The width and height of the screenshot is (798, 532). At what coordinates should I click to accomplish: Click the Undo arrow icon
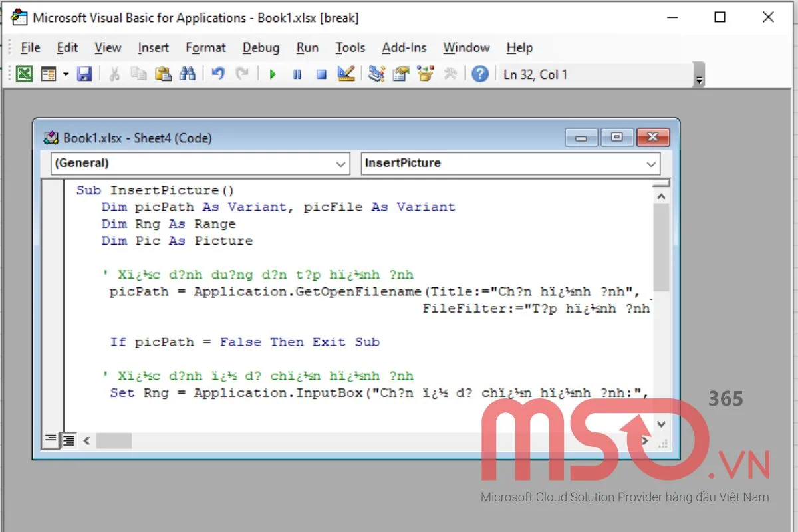(217, 74)
